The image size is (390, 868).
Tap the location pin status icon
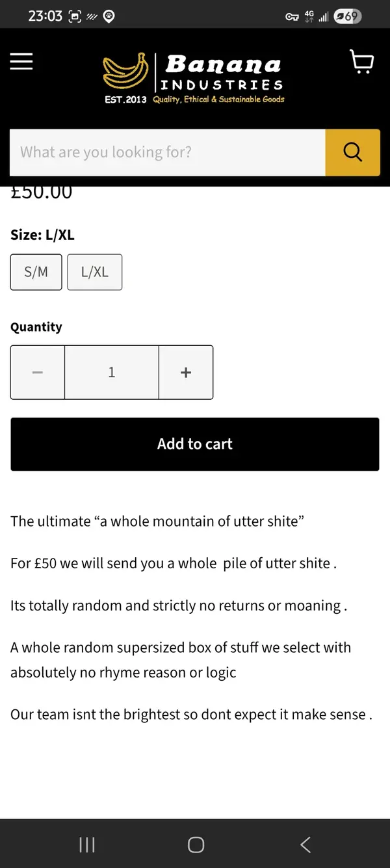pos(109,17)
